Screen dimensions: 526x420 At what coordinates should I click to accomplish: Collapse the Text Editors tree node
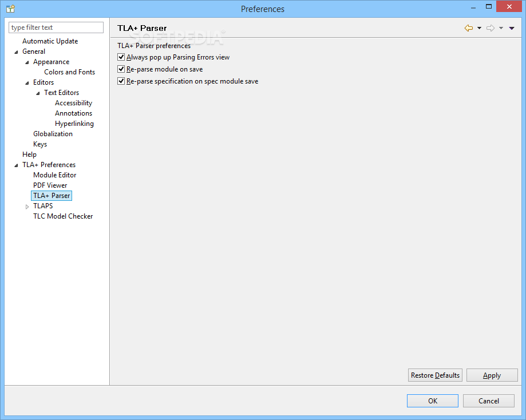click(x=38, y=93)
